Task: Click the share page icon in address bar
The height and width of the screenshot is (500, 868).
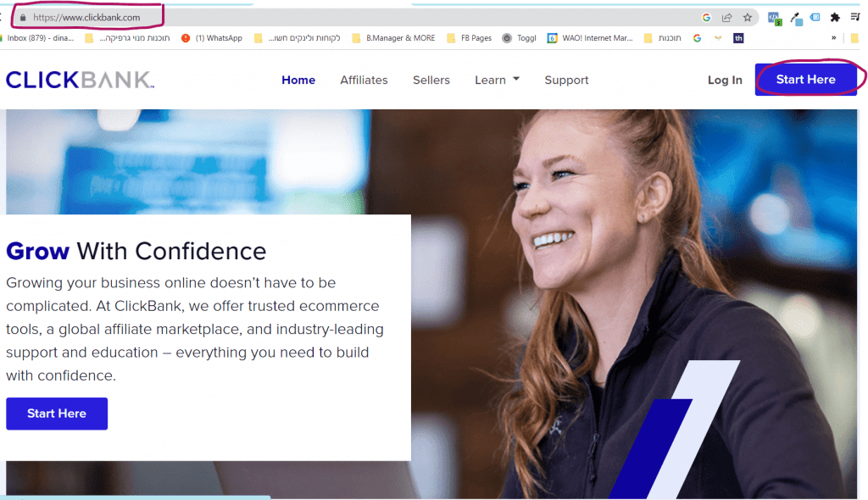Action: coord(726,18)
